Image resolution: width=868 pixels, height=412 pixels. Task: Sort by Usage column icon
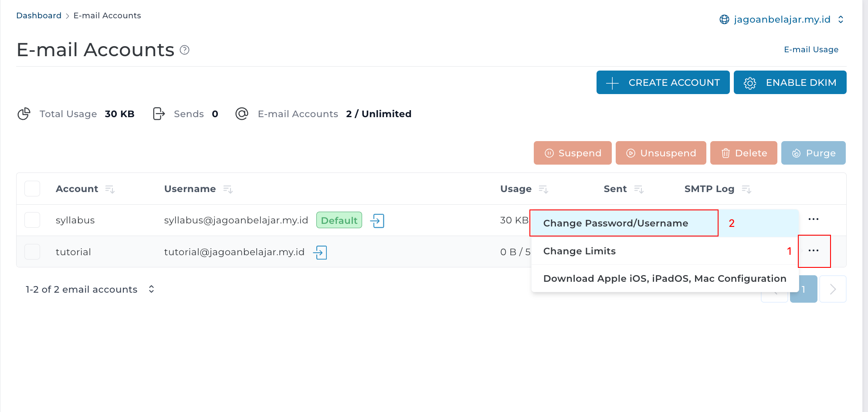click(x=543, y=189)
